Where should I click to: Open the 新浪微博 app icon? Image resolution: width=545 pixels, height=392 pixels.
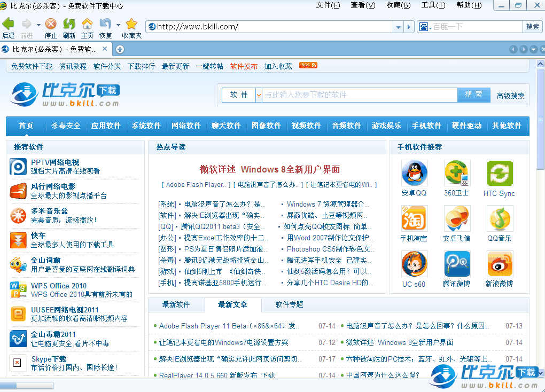pos(500,264)
